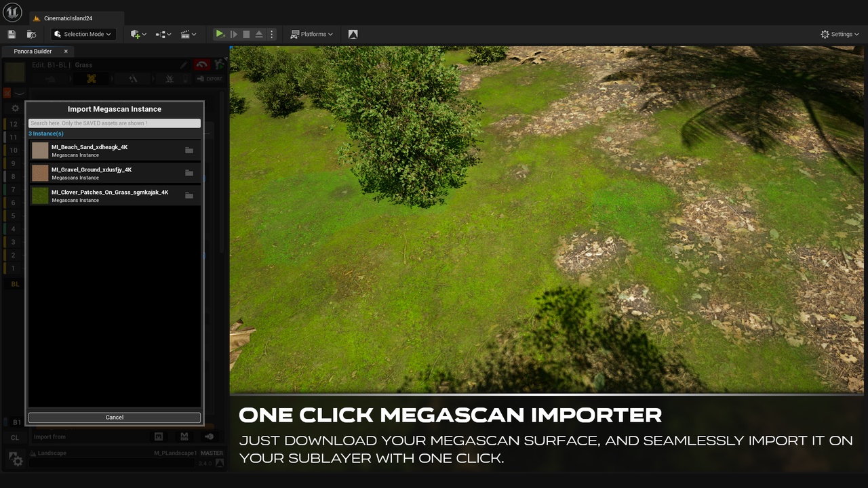
Task: Select layer 5 in the Panora layer list
Action: pos(14,216)
